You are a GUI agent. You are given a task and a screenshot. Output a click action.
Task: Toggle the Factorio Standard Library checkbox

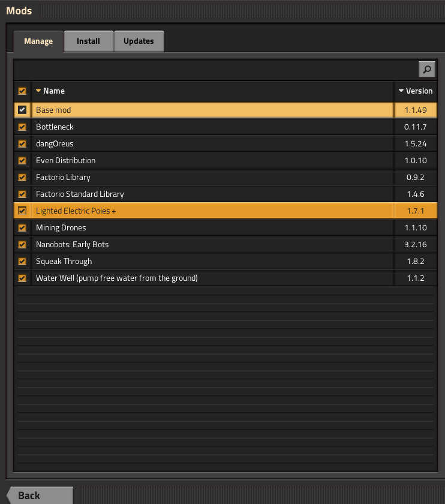click(x=22, y=194)
